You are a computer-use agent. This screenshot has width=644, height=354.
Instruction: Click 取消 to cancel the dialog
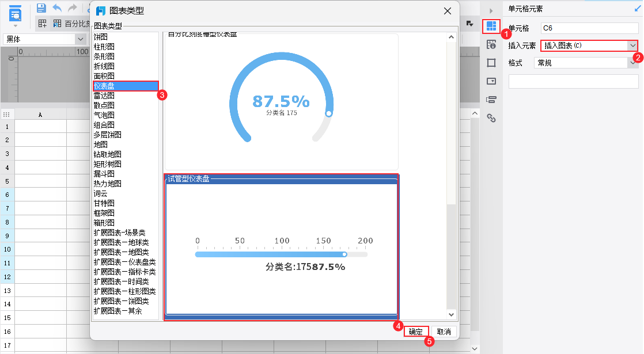coord(444,332)
